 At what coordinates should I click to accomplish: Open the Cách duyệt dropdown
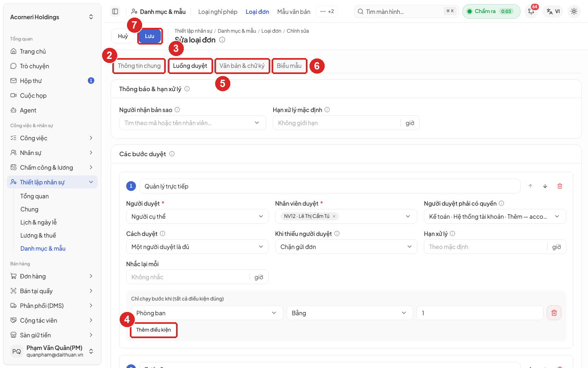point(197,247)
